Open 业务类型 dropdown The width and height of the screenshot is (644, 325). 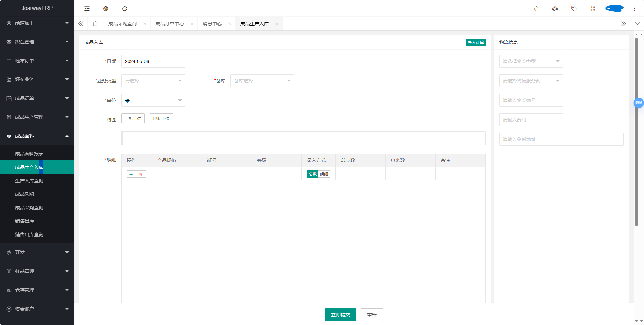click(x=153, y=81)
